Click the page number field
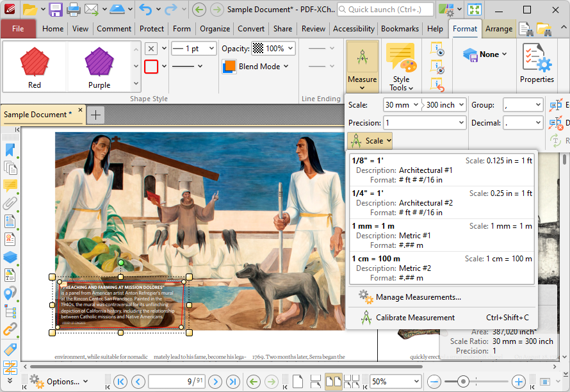 tap(176, 382)
